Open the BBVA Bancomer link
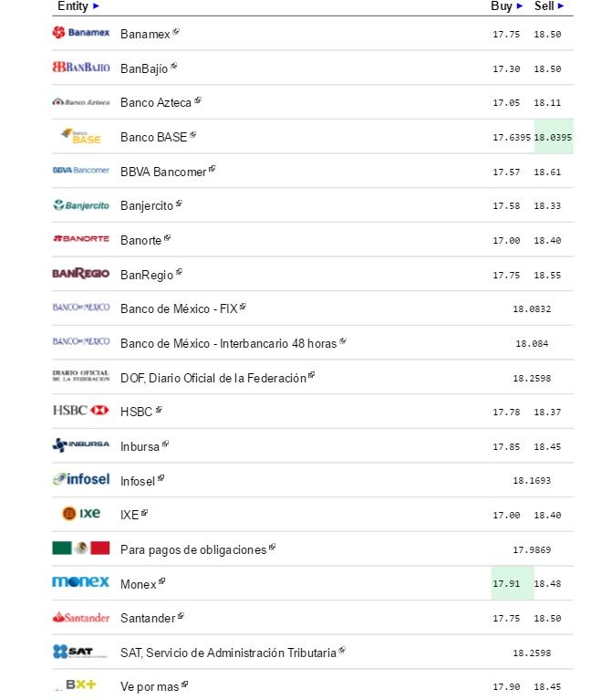Screen dimensions: 612x700 tap(163, 172)
